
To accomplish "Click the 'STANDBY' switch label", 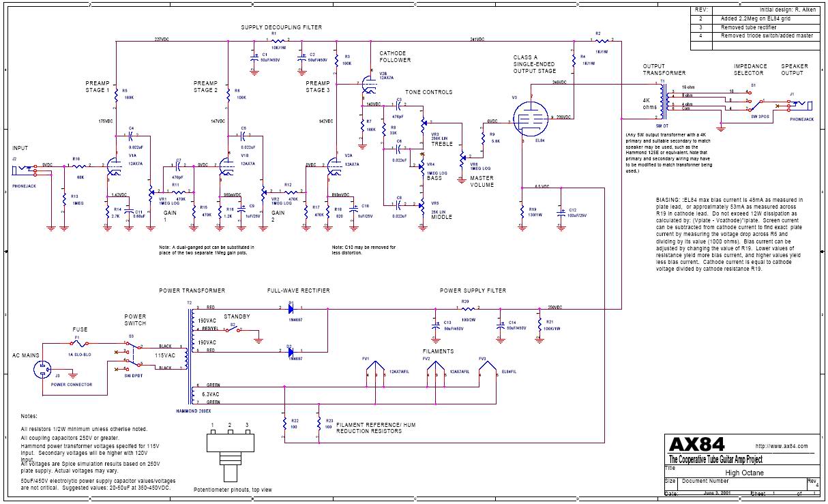I will tap(237, 316).
